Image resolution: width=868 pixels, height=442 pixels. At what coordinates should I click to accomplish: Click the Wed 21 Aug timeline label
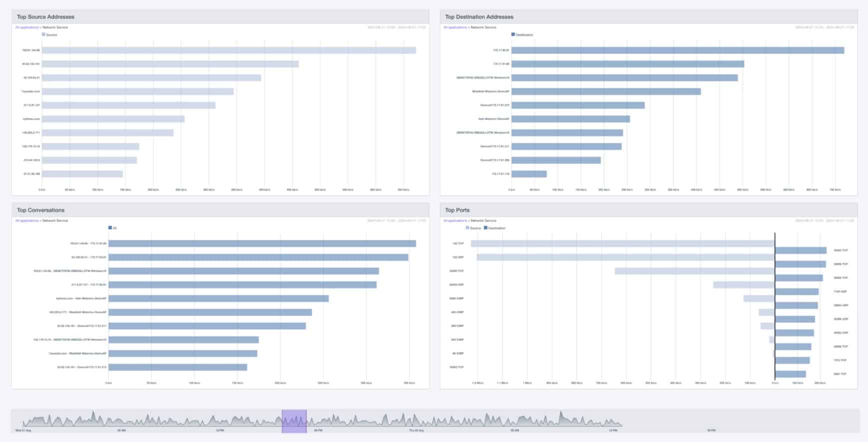pos(23,430)
